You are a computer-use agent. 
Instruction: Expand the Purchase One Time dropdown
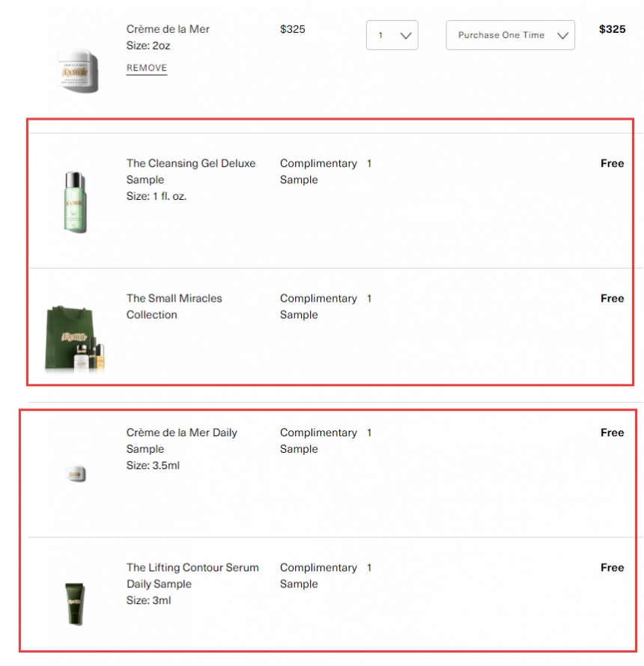(x=510, y=35)
